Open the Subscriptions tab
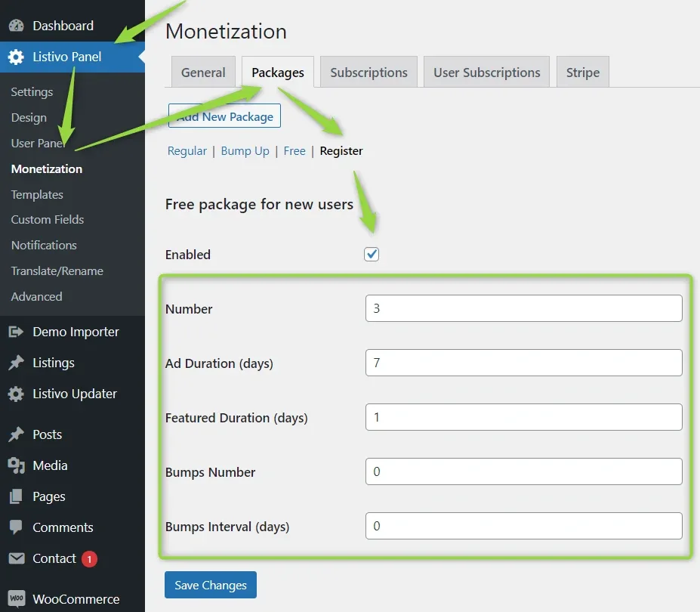 369,72
